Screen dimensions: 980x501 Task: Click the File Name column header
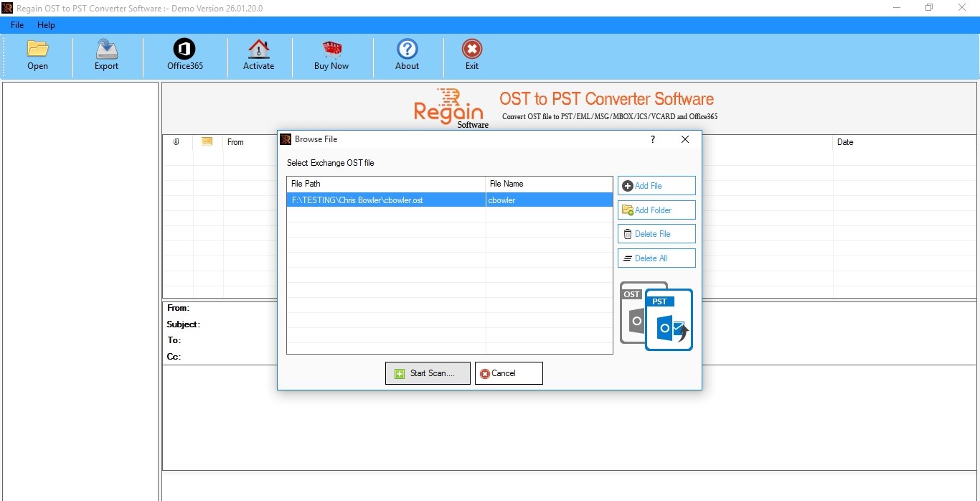(x=549, y=184)
